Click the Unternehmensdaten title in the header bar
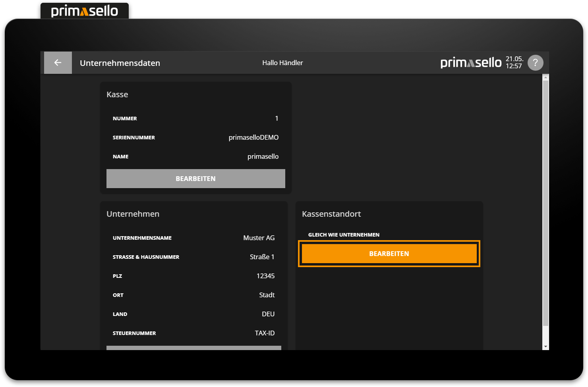The image size is (588, 387). pos(120,63)
